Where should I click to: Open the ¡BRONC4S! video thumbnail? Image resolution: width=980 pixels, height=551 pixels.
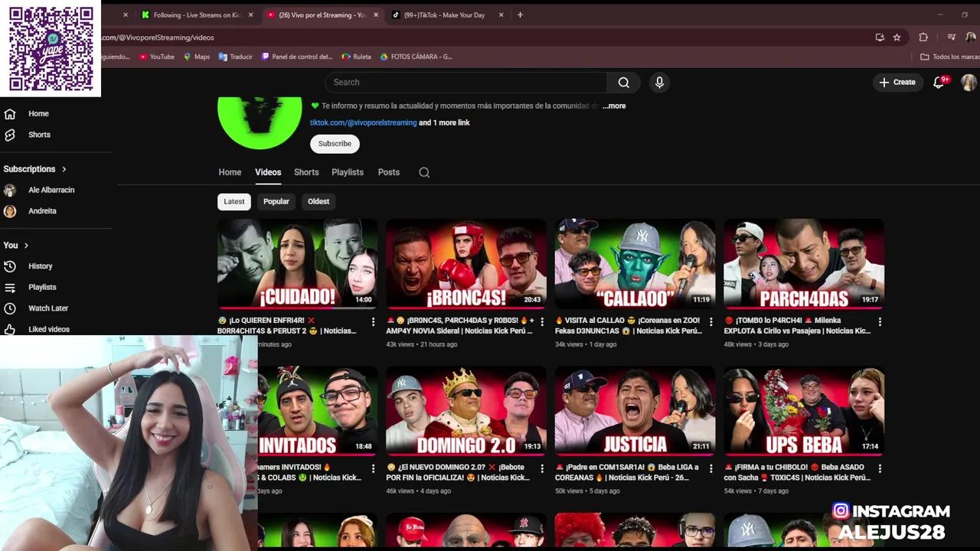tap(466, 264)
